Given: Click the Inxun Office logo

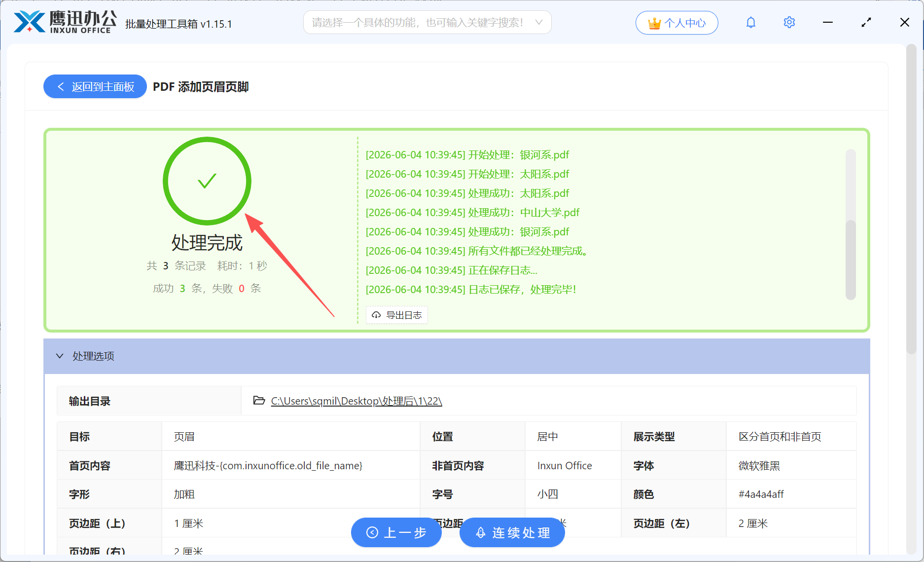Looking at the screenshot, I should [x=65, y=22].
